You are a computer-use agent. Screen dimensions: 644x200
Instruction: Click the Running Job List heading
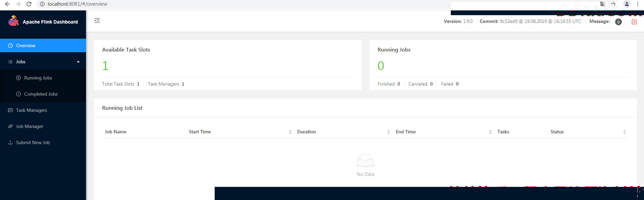tap(122, 108)
